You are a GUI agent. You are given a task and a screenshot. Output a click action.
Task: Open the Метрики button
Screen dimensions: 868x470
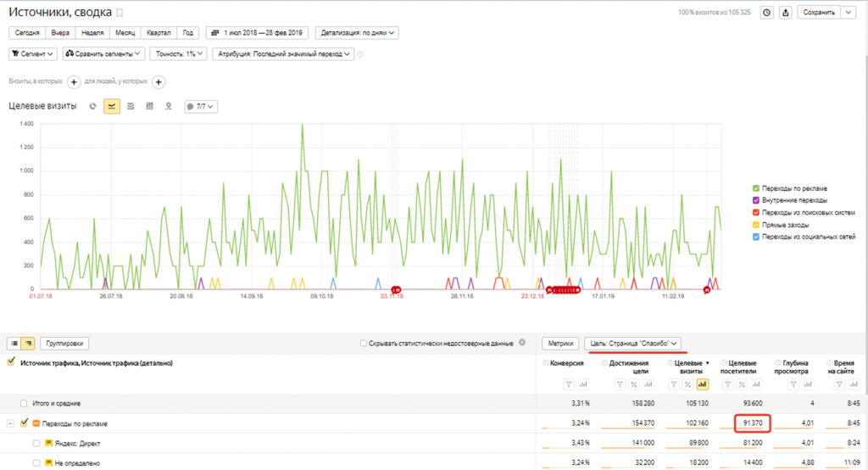click(560, 344)
